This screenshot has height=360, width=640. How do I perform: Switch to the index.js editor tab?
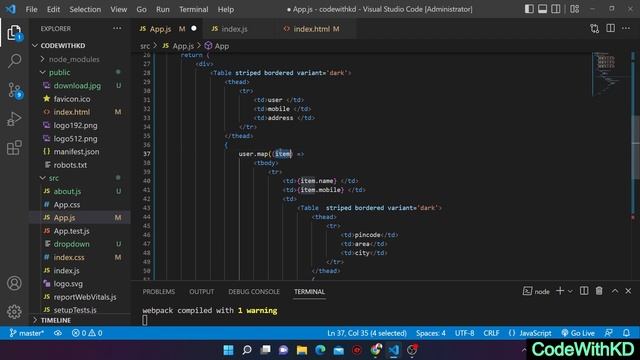(234, 29)
